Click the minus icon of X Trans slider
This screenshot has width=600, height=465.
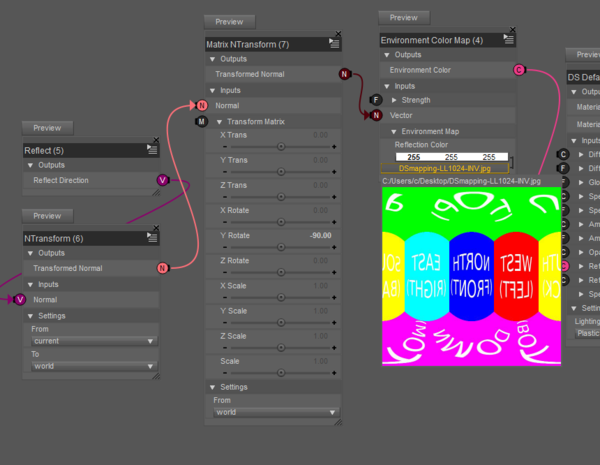[x=225, y=147]
